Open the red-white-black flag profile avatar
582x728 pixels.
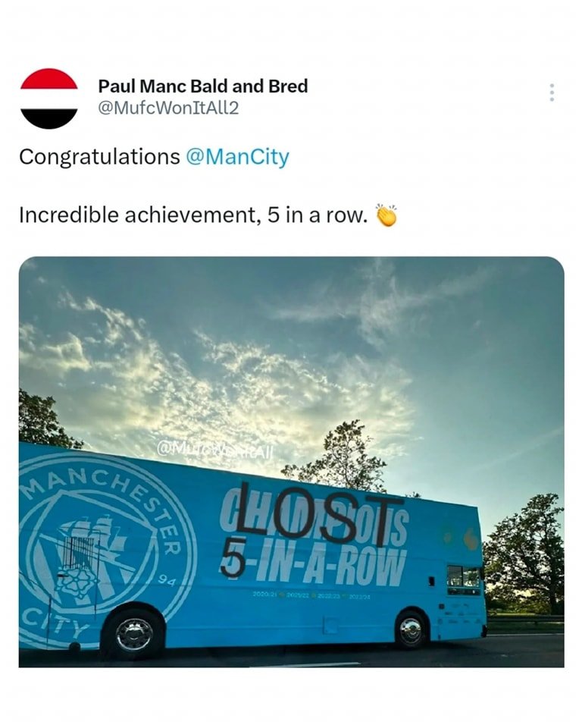coord(48,99)
